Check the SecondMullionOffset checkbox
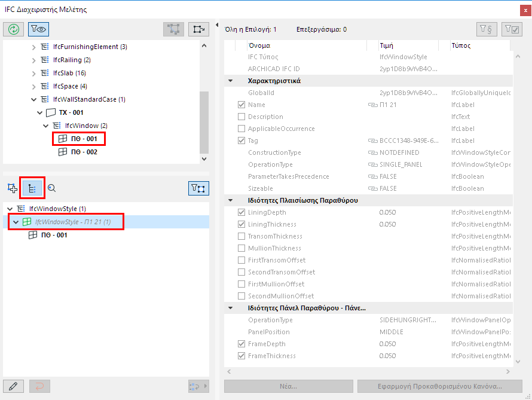532x400 pixels. tap(241, 296)
